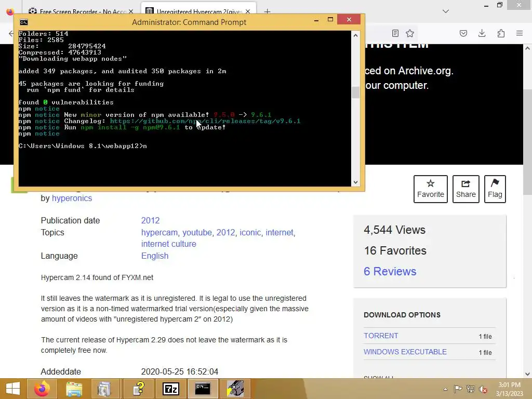The width and height of the screenshot is (532, 399).
Task: Open the Firefox hamburger menu
Action: point(520,33)
